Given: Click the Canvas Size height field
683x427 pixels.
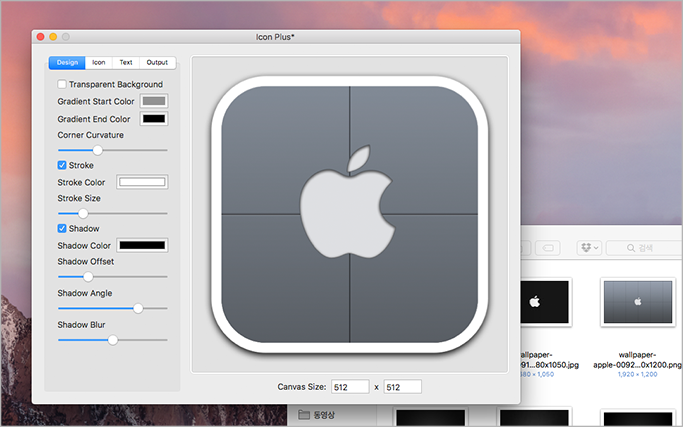Looking at the screenshot, I should point(402,387).
